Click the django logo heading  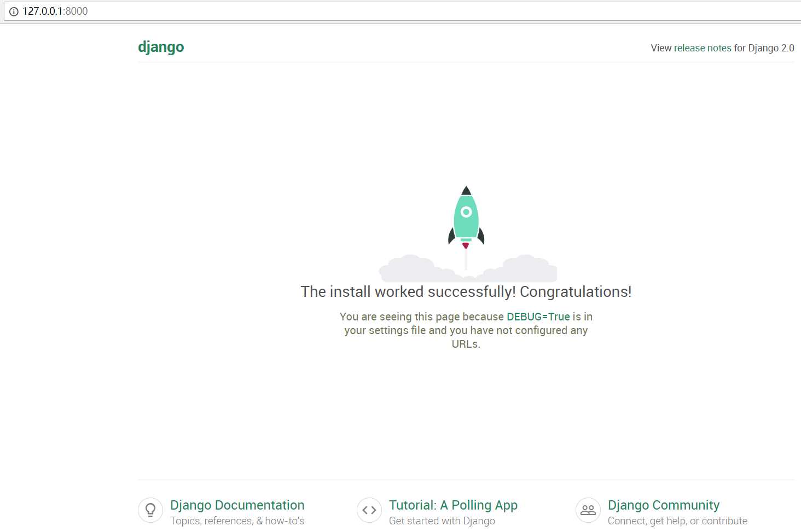tap(161, 47)
